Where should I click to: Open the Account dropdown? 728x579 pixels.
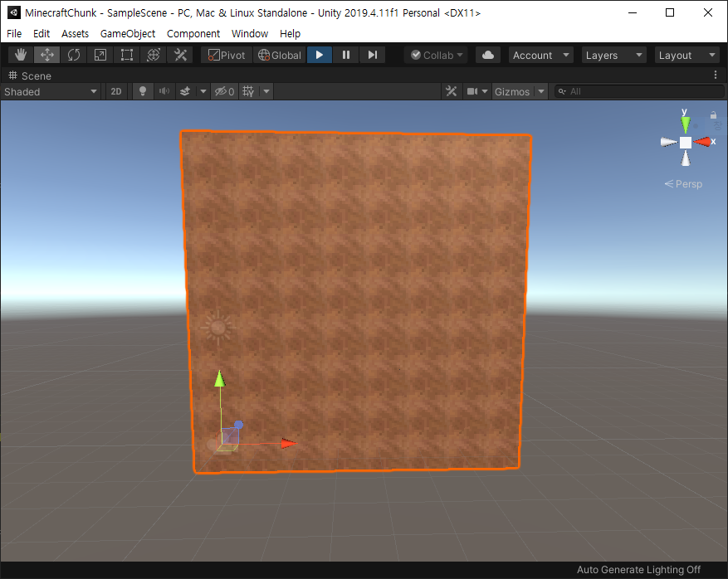click(541, 55)
